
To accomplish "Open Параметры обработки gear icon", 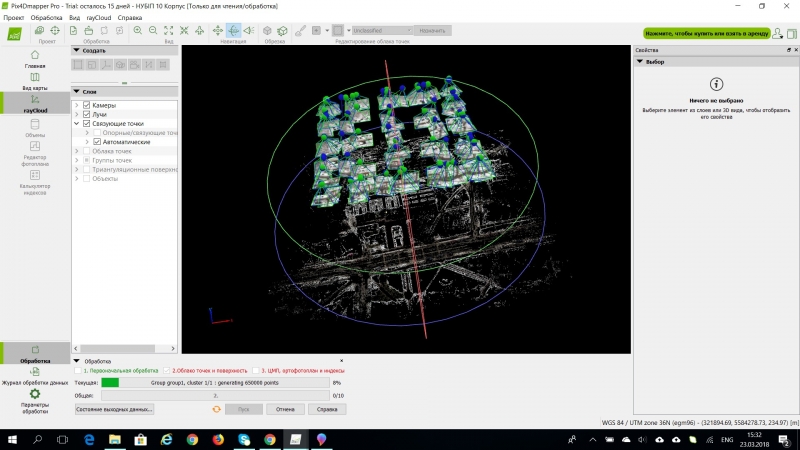I will point(35,395).
